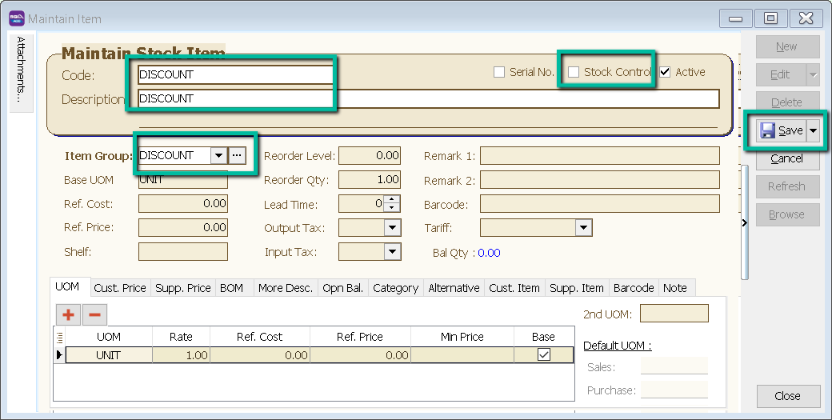The height and width of the screenshot is (420, 832).
Task: Uncheck the Active checkbox
Action: (x=665, y=72)
